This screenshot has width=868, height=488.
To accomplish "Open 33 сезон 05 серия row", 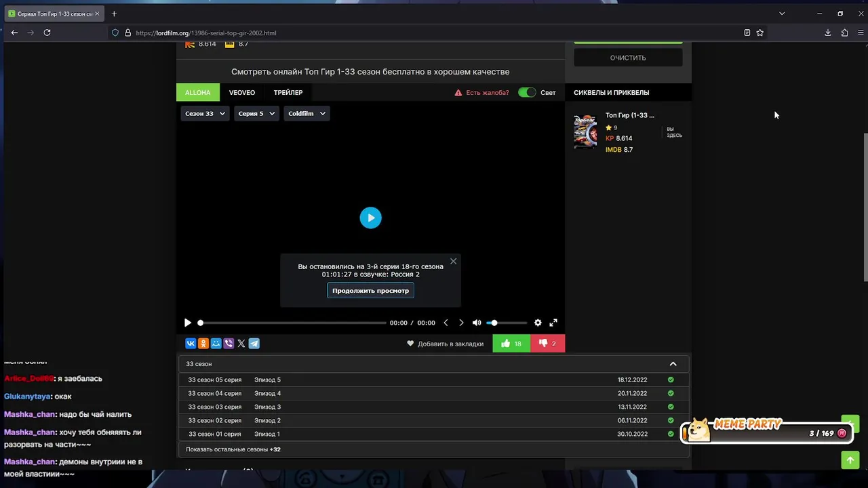I will point(433,380).
